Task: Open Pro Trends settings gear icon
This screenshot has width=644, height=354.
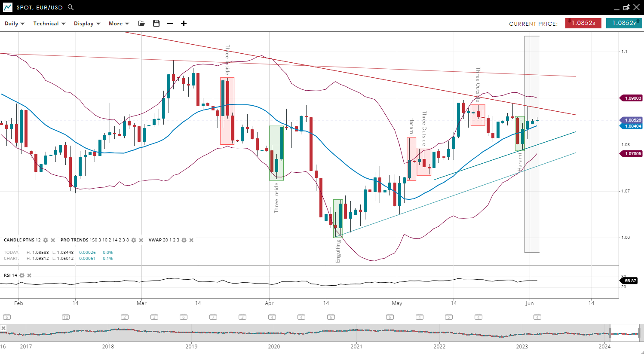Action: click(x=134, y=240)
